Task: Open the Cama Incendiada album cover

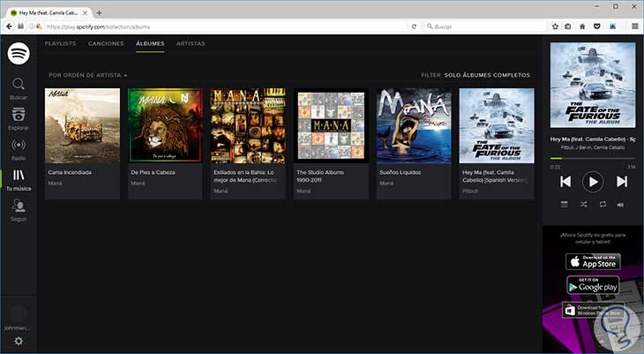Action: click(x=83, y=126)
